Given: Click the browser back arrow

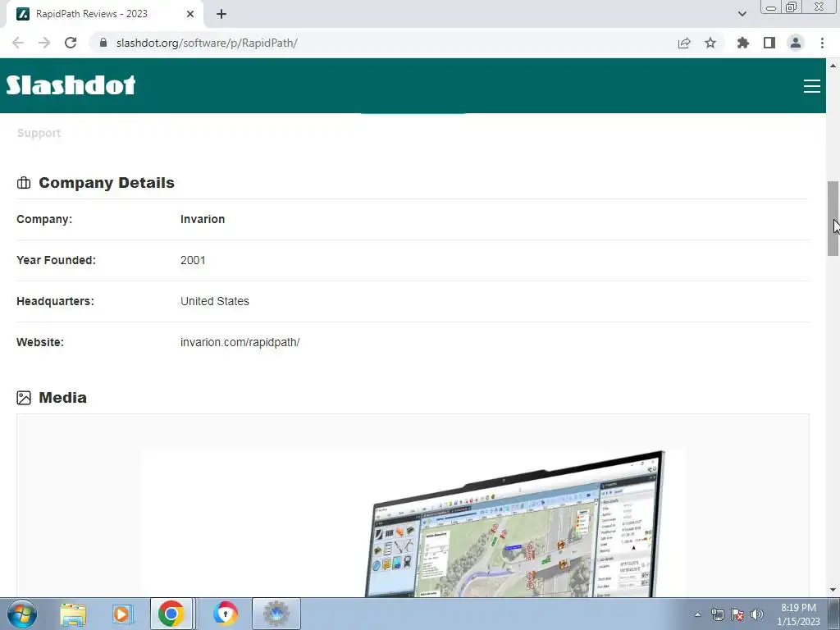Looking at the screenshot, I should coord(18,43).
